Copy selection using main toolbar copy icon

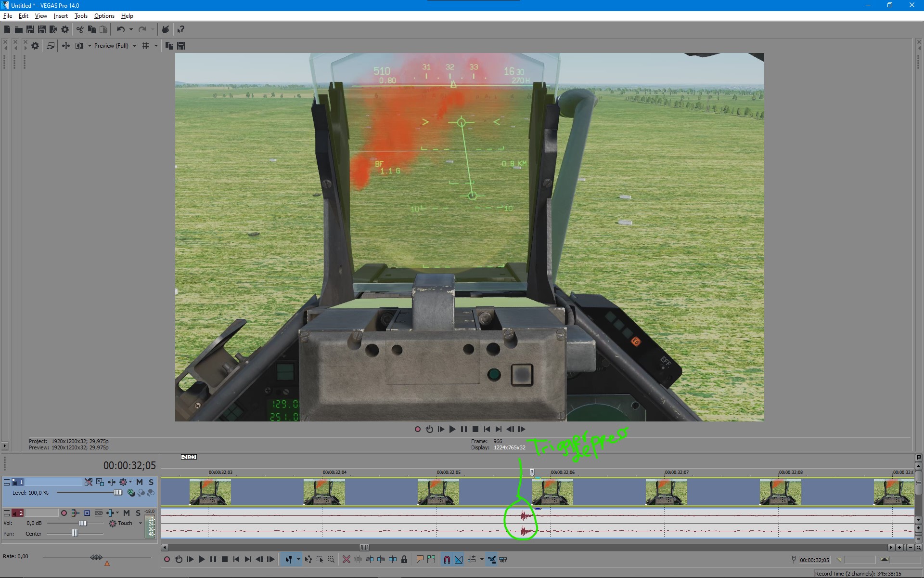pyautogui.click(x=91, y=29)
